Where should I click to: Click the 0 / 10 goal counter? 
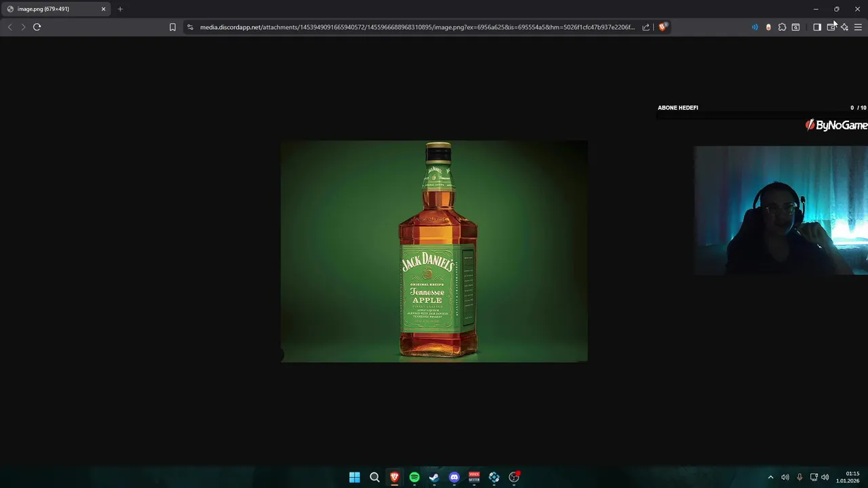[x=858, y=108]
